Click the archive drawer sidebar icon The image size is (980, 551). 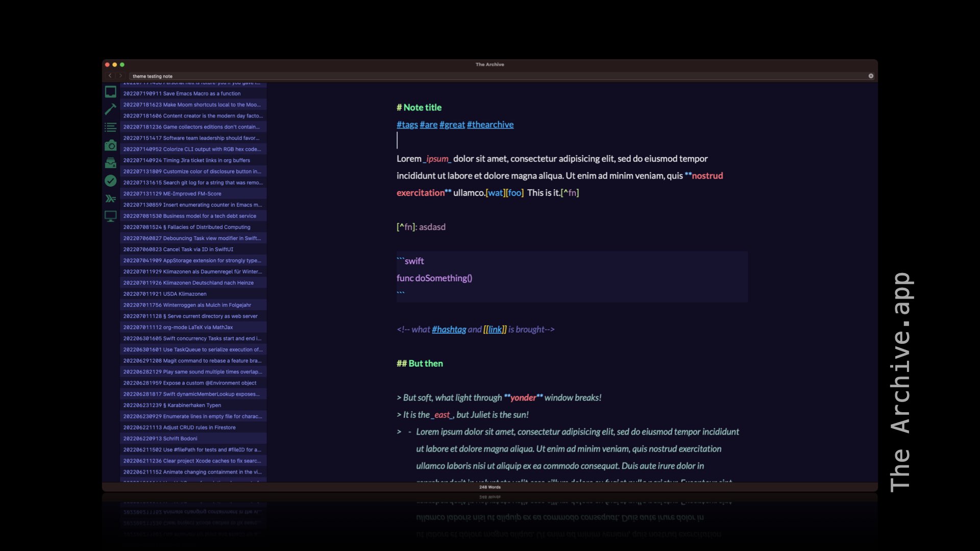(x=110, y=163)
